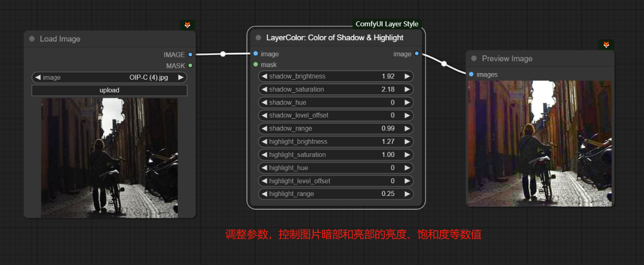This screenshot has width=644, height=265.
Task: Increase shadow_brightness with right arrow
Action: click(406, 76)
